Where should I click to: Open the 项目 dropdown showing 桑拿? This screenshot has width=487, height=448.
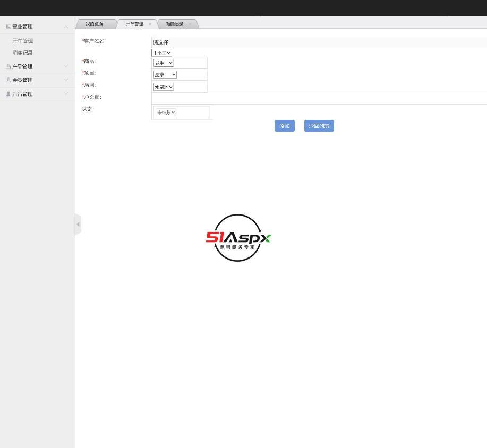pos(165,75)
